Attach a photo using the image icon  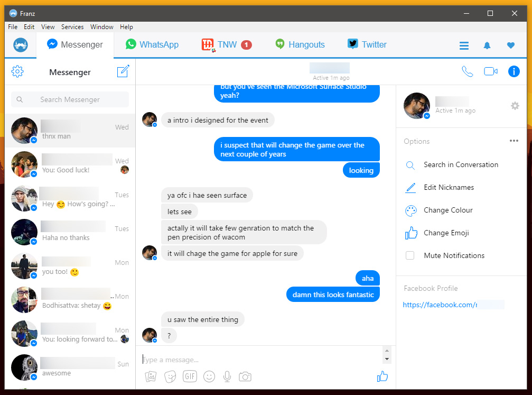pyautogui.click(x=151, y=376)
